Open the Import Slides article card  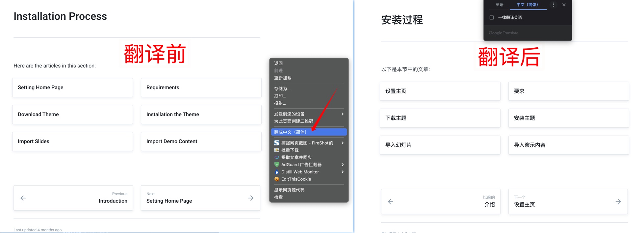pos(73,142)
